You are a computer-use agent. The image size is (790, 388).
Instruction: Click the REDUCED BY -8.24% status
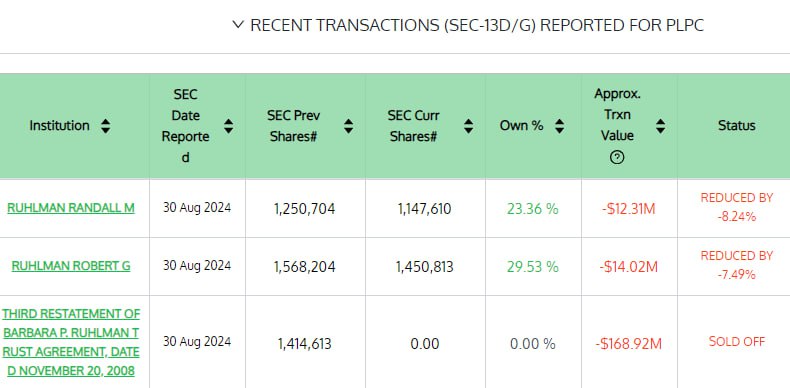tap(737, 207)
